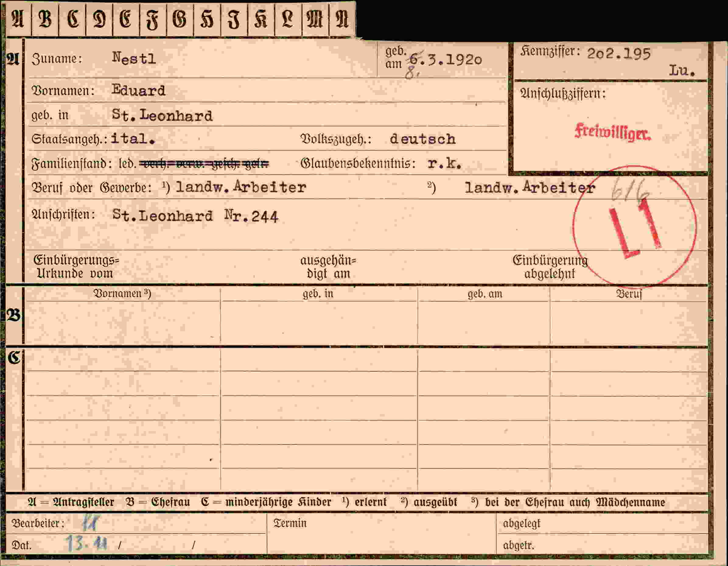Image resolution: width=728 pixels, height=566 pixels.
Task: Select the typed first name 'Eduard'
Action: 139,90
